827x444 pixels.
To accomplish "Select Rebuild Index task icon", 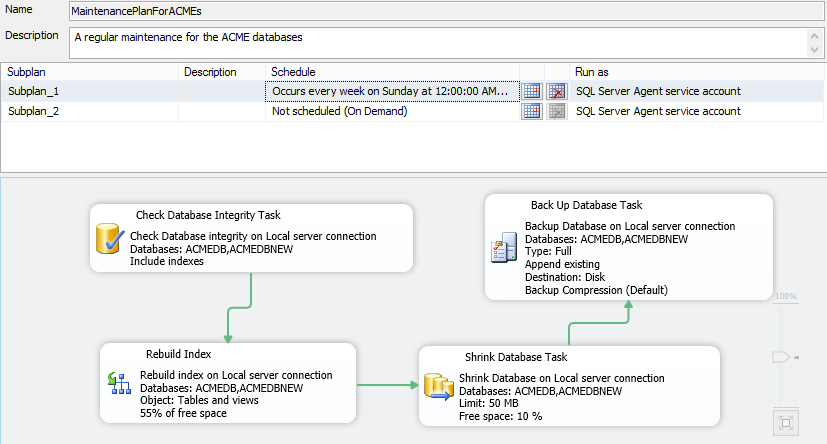I will (119, 383).
